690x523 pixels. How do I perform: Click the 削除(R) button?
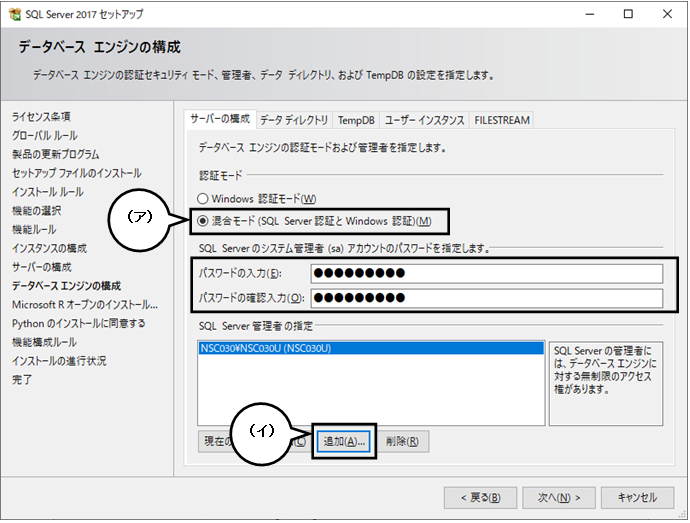402,441
